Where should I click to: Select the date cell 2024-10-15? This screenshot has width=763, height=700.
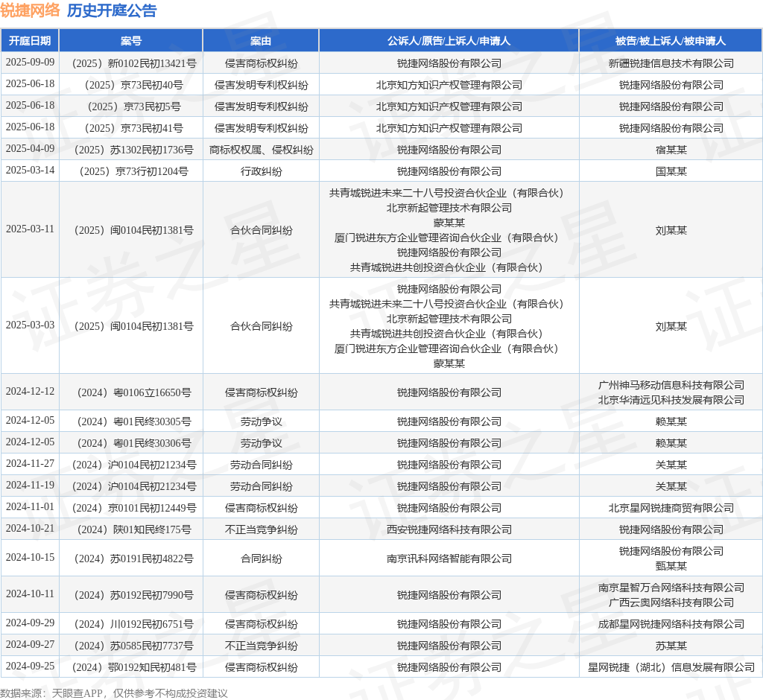(x=30, y=558)
